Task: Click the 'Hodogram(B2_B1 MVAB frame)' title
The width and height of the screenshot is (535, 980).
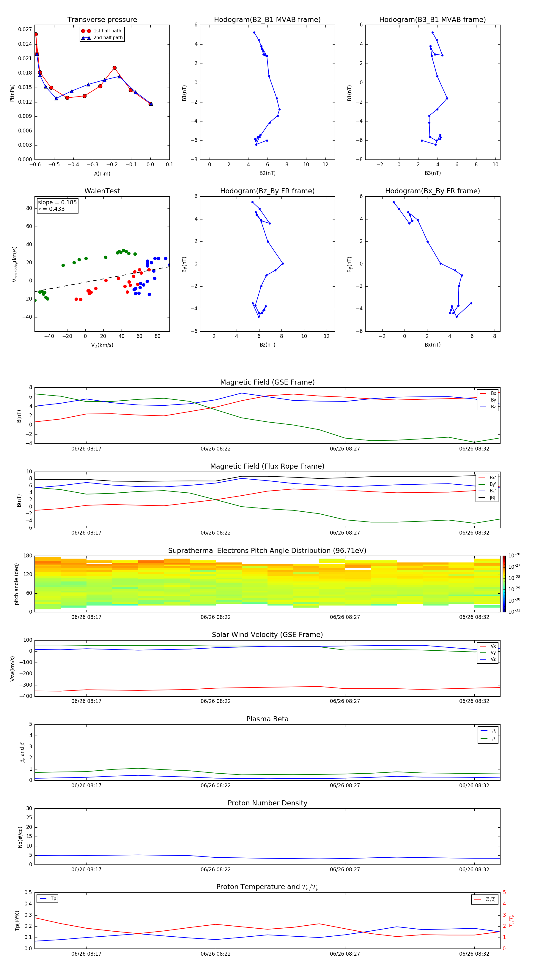Action: coord(267,20)
